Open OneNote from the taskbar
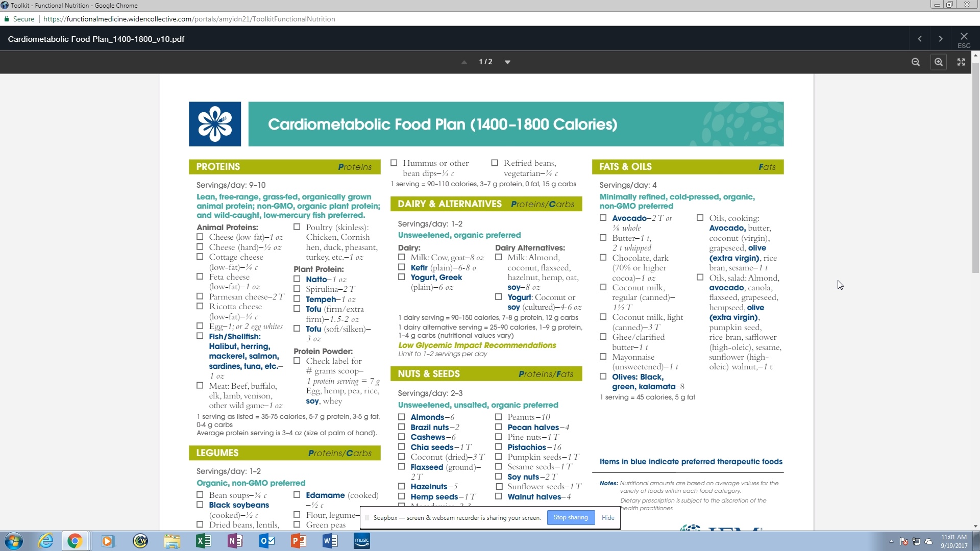980x551 pixels. click(235, 541)
